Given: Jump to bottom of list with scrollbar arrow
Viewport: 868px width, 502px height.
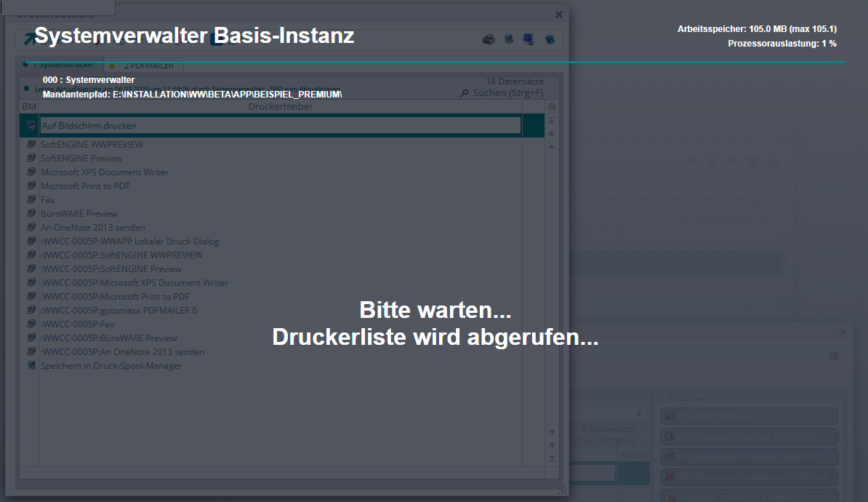Looking at the screenshot, I should [x=552, y=458].
